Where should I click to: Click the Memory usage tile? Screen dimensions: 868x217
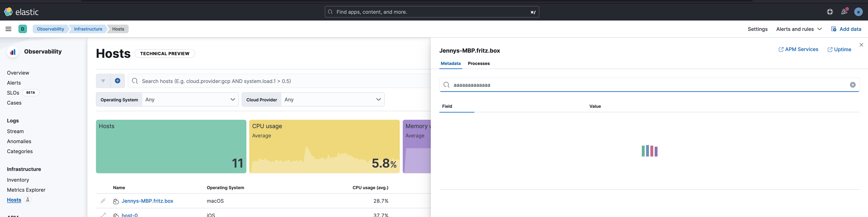click(x=417, y=146)
